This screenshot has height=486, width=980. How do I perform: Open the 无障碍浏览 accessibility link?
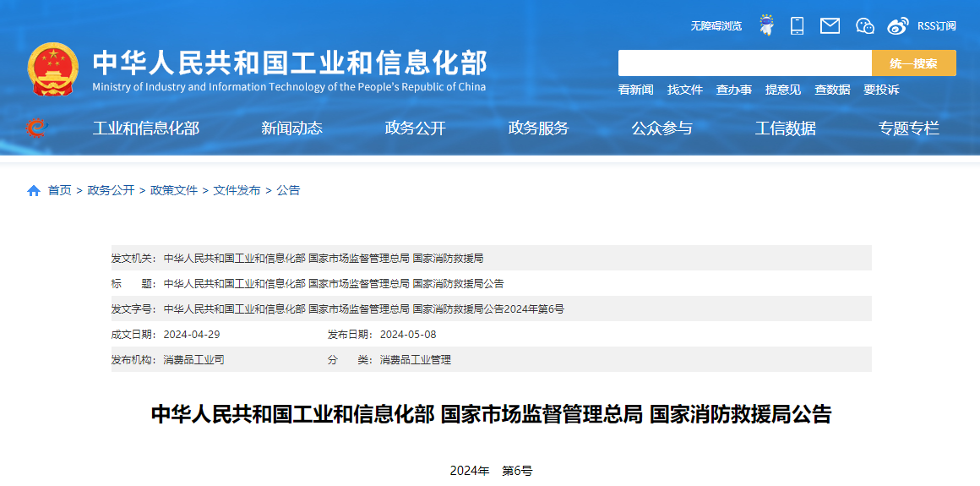click(x=716, y=26)
